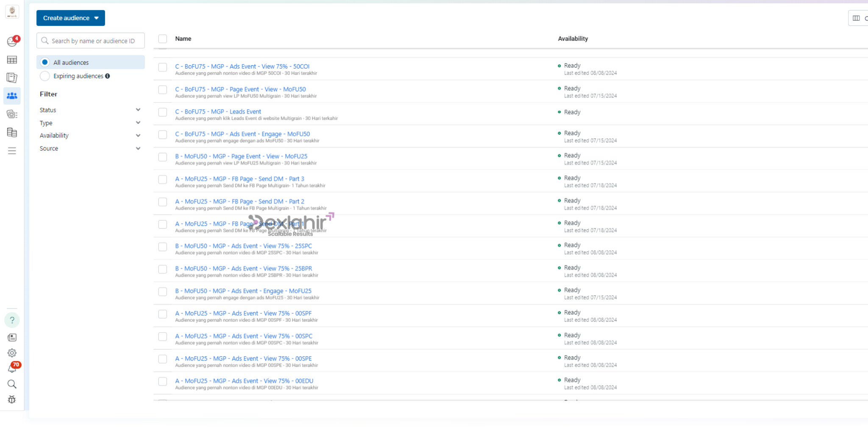Open notifications bell with 70 badge
The image size is (868, 444).
point(12,369)
